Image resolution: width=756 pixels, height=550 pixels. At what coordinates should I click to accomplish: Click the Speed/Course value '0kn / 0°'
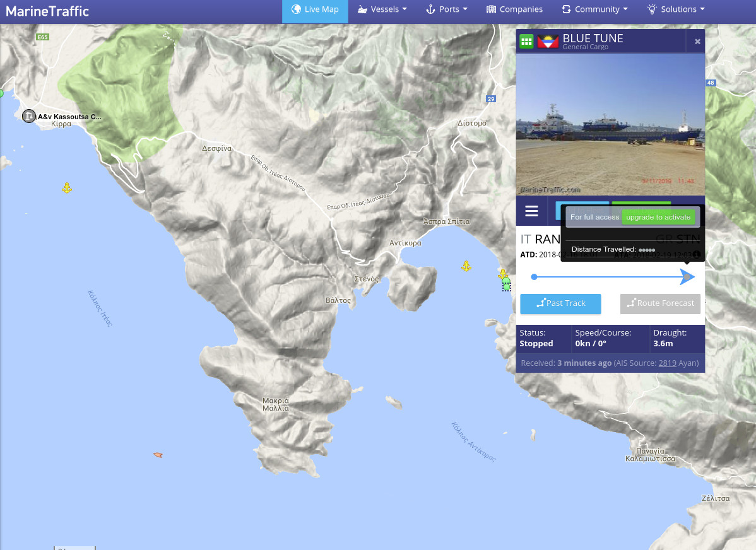(x=591, y=343)
